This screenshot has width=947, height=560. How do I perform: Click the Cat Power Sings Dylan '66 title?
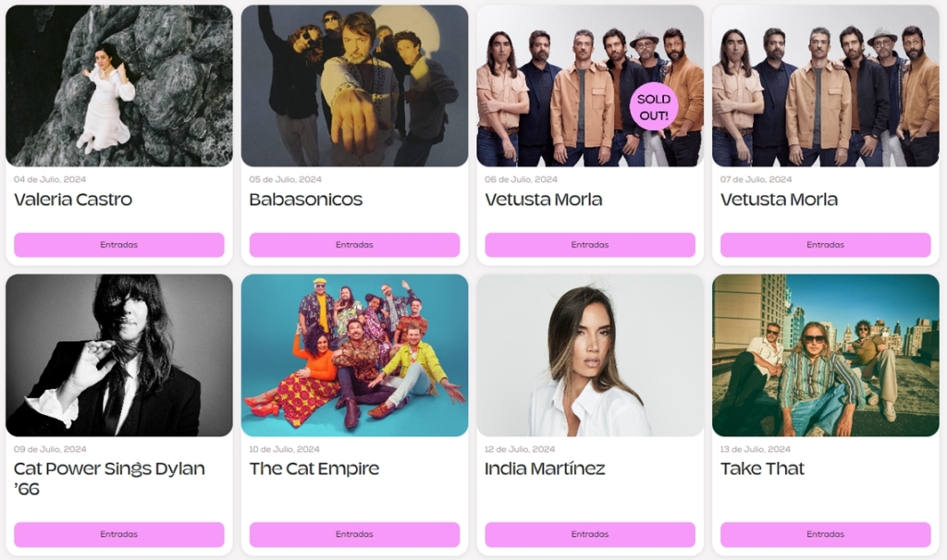tap(109, 479)
